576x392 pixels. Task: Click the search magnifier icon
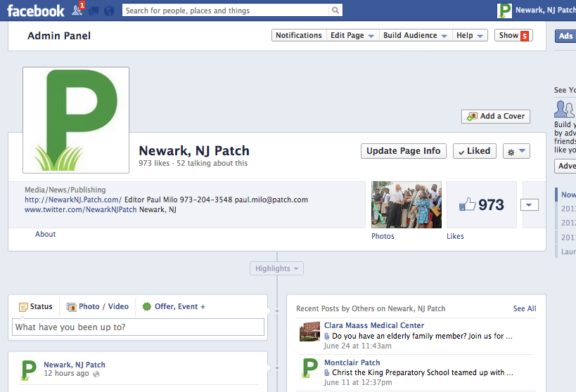(x=335, y=11)
